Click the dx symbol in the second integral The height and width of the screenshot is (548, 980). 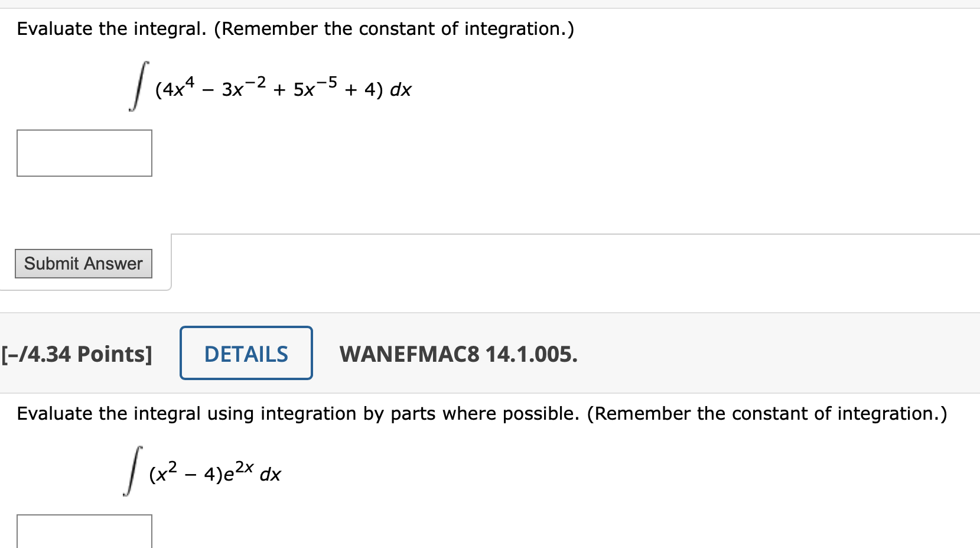click(271, 474)
